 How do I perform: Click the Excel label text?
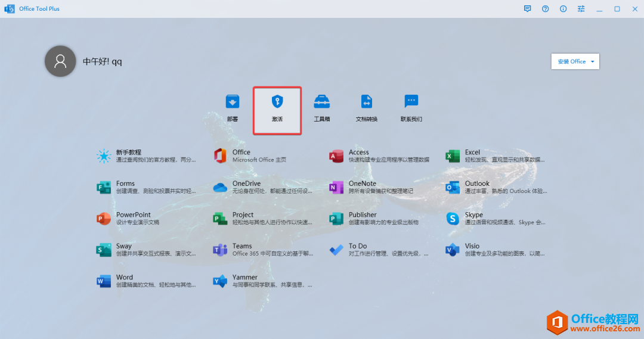coord(472,153)
